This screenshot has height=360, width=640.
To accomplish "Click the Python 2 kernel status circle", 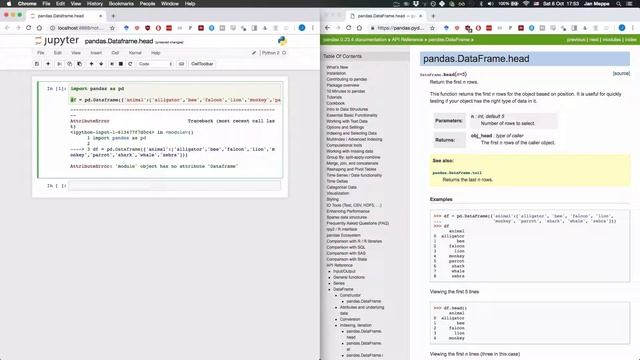I will [284, 53].
